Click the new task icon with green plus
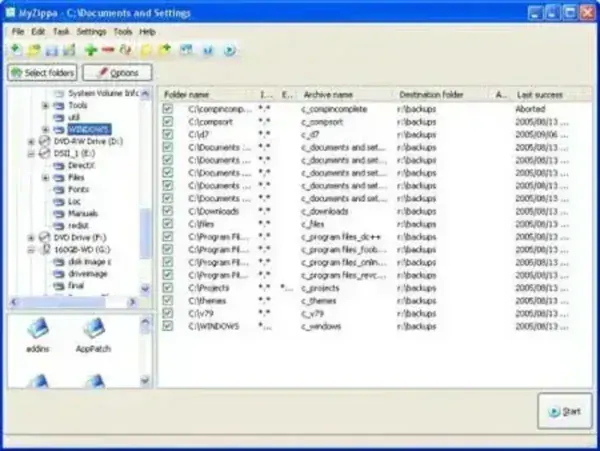This screenshot has width=600, height=451. pos(16,50)
